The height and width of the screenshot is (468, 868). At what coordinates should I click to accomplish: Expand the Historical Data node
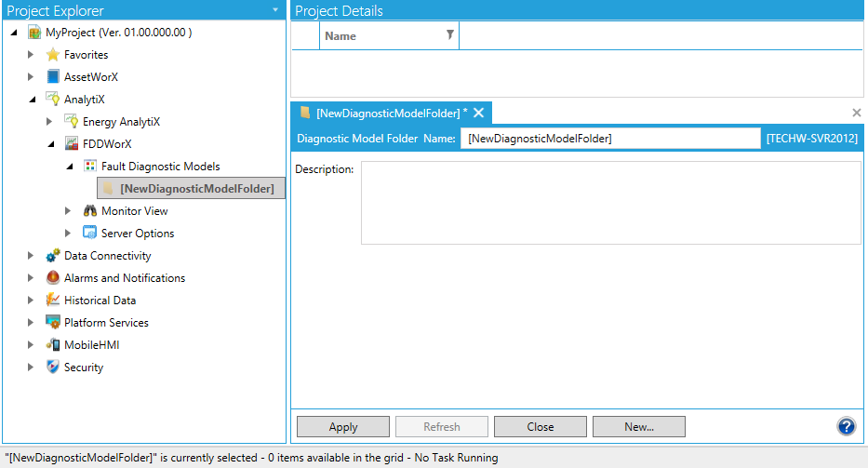[x=31, y=301]
